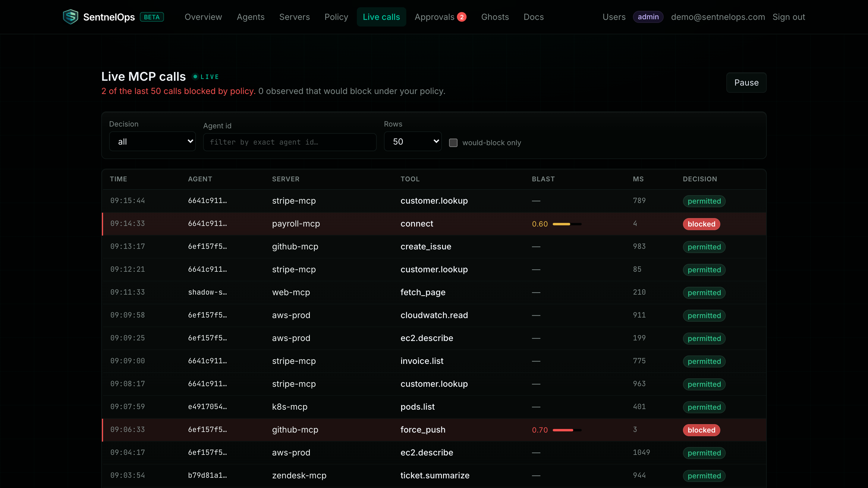Click the blocked badge in the force_push row

click(x=702, y=430)
